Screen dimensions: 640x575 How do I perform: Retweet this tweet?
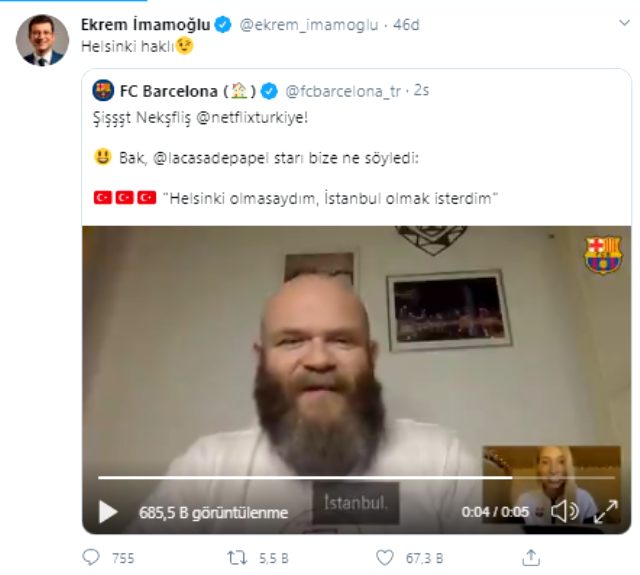[x=237, y=557]
